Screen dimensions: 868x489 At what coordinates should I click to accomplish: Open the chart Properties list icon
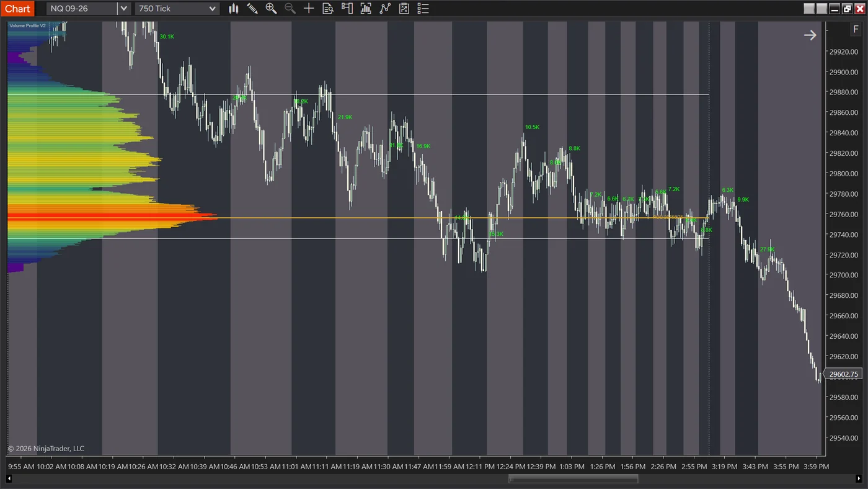click(423, 9)
